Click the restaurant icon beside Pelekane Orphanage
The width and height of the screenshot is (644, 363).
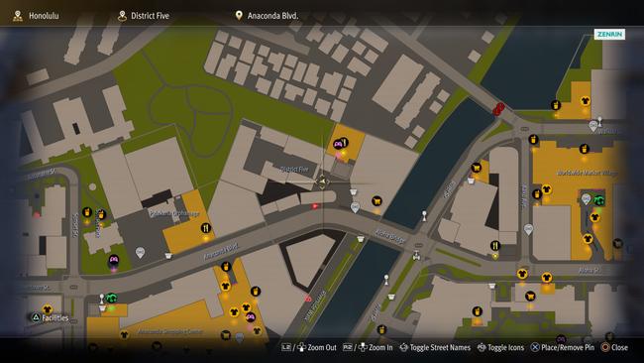[x=206, y=228]
